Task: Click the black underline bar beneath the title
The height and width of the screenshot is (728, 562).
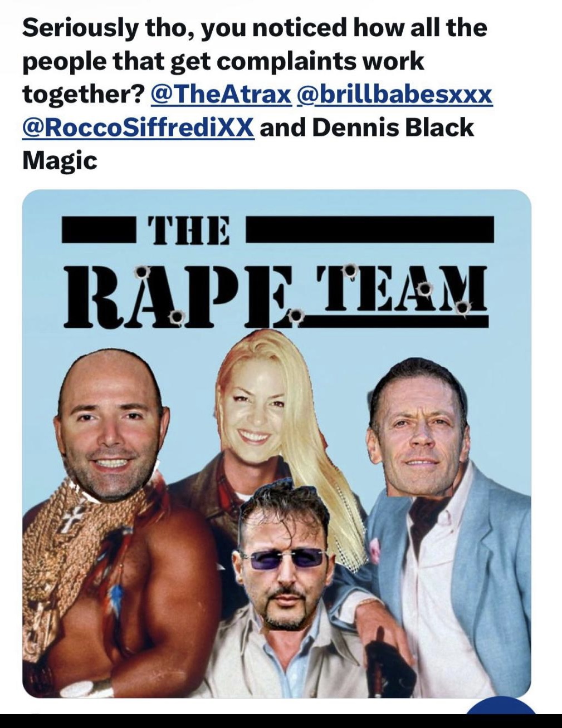Action: click(x=397, y=322)
